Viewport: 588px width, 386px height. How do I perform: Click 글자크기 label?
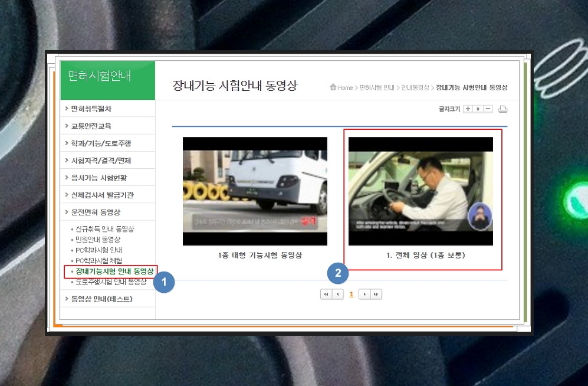point(449,109)
